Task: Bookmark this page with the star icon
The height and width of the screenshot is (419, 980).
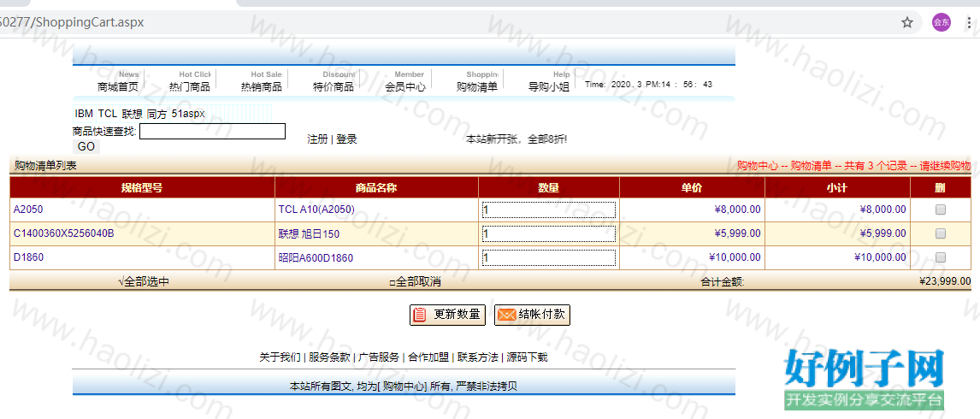Action: [x=906, y=22]
